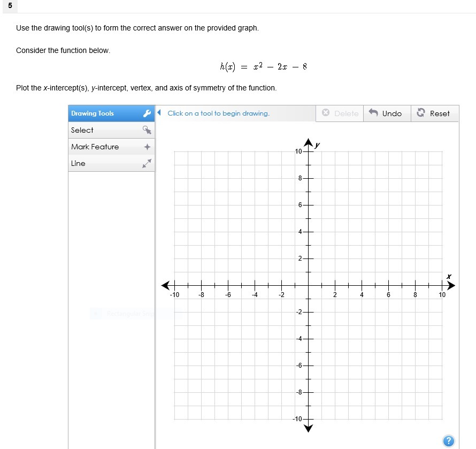Click the graph at point (-2, 0)
This screenshot has height=449, width=476.
(281, 285)
